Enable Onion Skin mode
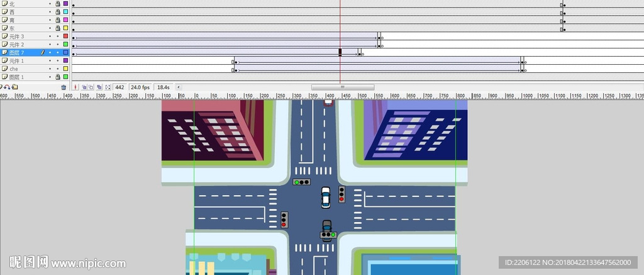 pos(84,87)
